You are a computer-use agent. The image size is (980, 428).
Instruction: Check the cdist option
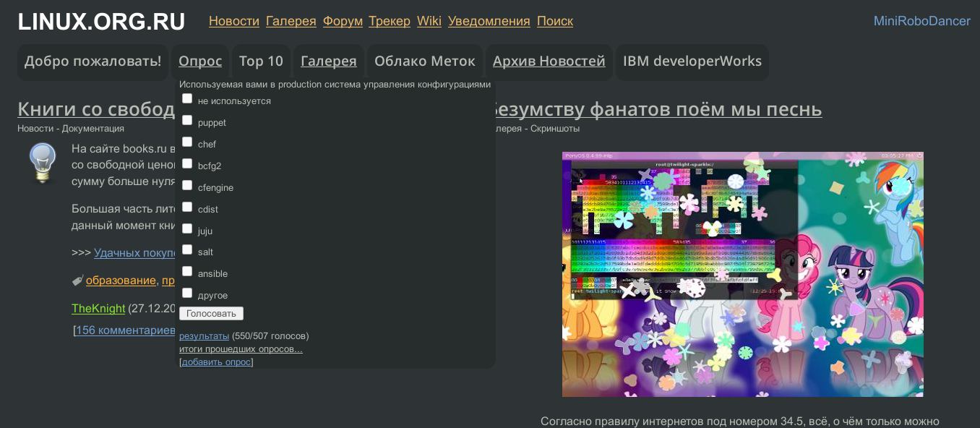tap(187, 207)
